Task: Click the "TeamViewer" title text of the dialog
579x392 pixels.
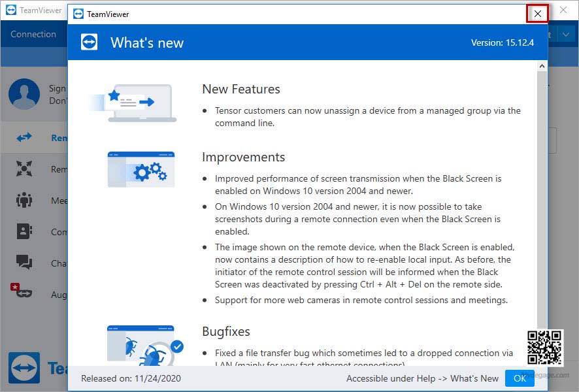Action: (108, 14)
